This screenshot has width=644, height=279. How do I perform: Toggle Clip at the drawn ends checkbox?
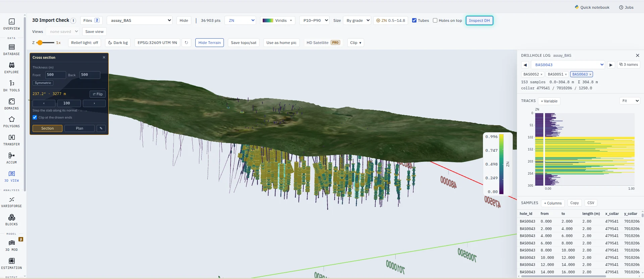[35, 118]
